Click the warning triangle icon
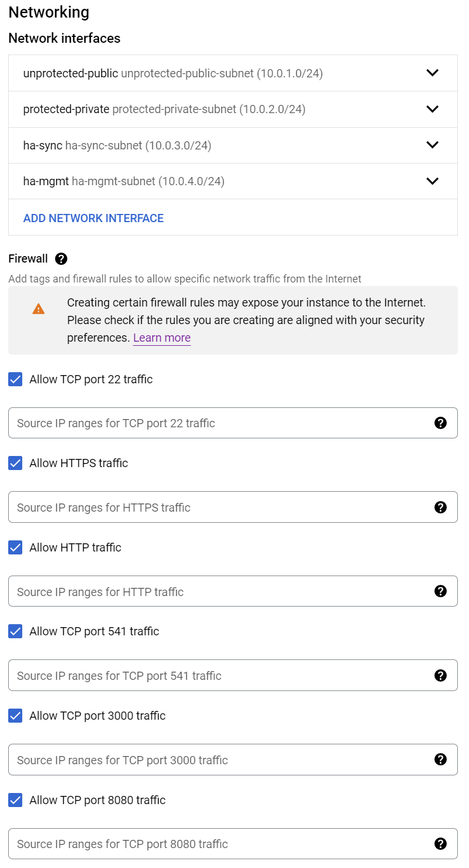This screenshot has height=868, width=469. [x=39, y=309]
